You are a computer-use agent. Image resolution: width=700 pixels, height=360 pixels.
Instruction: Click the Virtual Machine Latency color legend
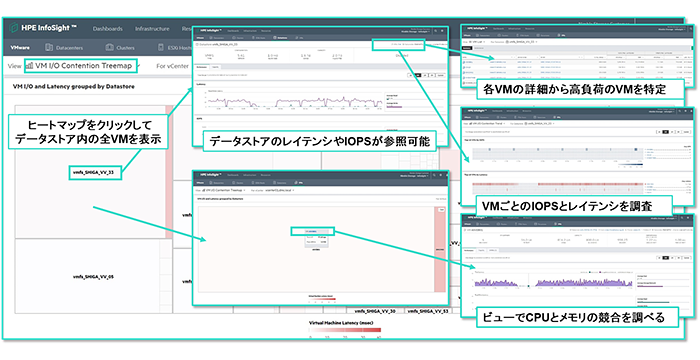click(345, 331)
